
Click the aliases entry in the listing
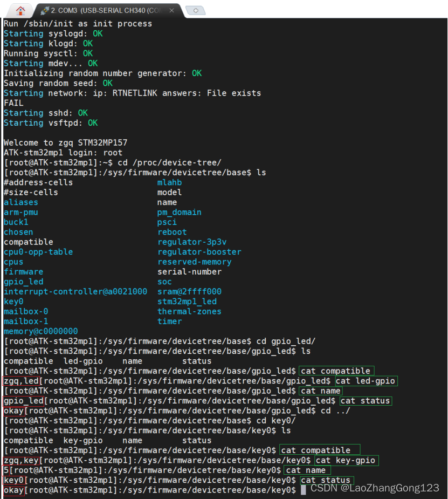[20, 202]
